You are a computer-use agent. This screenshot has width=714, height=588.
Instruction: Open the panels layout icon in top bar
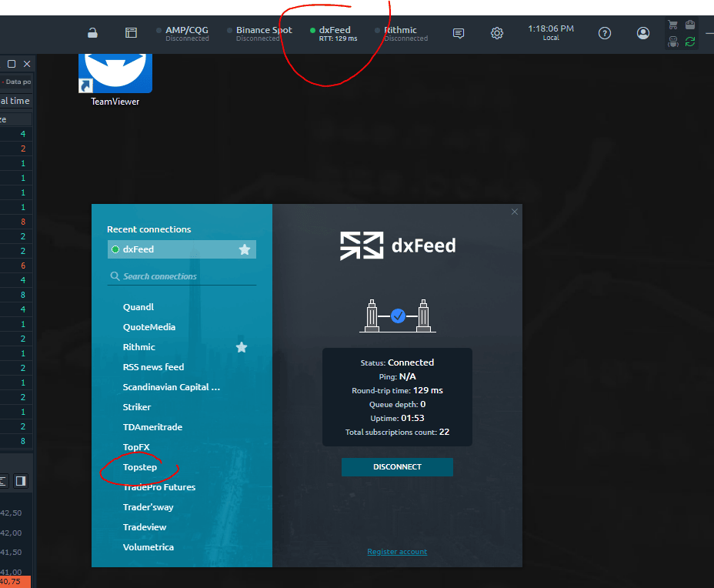(x=131, y=33)
